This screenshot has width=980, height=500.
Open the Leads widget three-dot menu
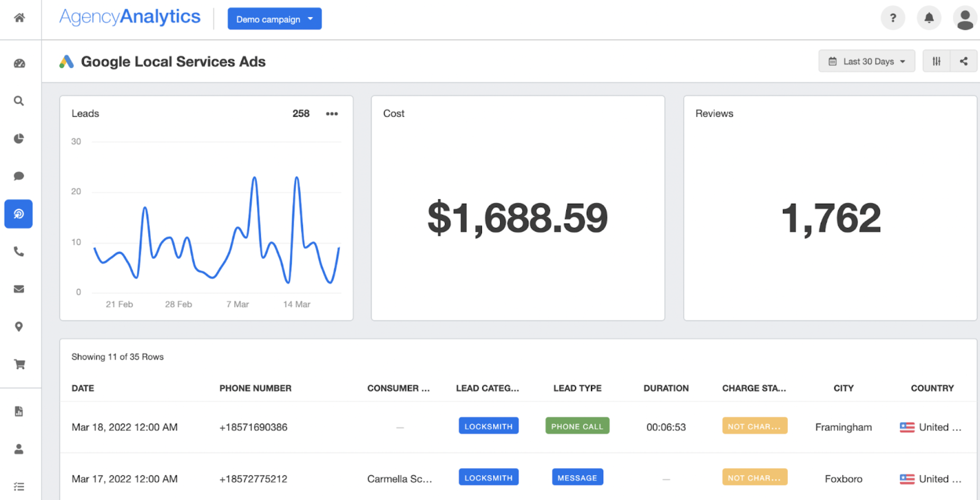pyautogui.click(x=332, y=114)
